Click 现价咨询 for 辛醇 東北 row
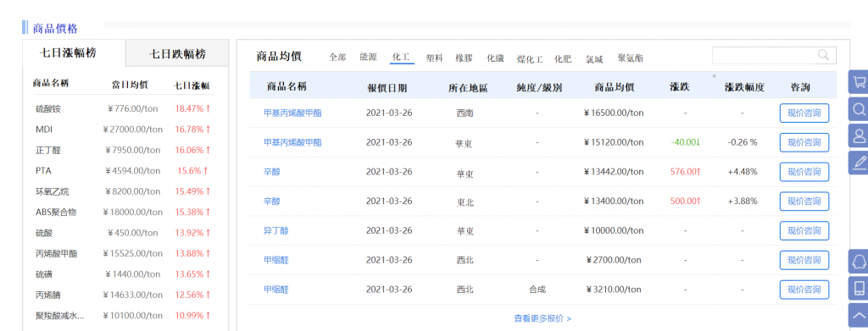 [804, 201]
